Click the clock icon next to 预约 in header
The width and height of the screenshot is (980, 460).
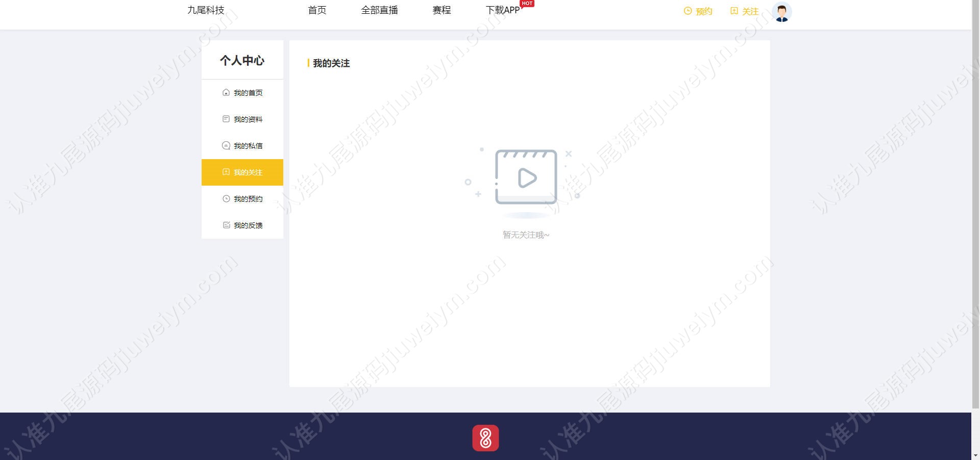pos(688,11)
